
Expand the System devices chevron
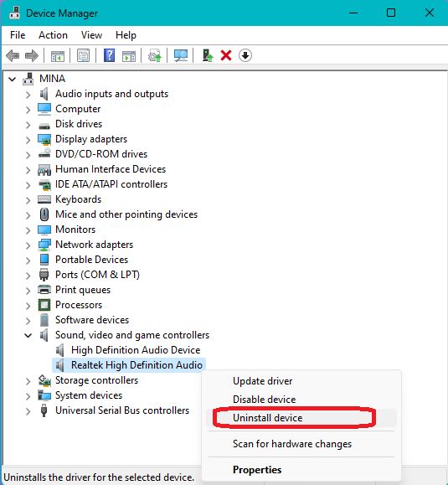click(x=28, y=396)
